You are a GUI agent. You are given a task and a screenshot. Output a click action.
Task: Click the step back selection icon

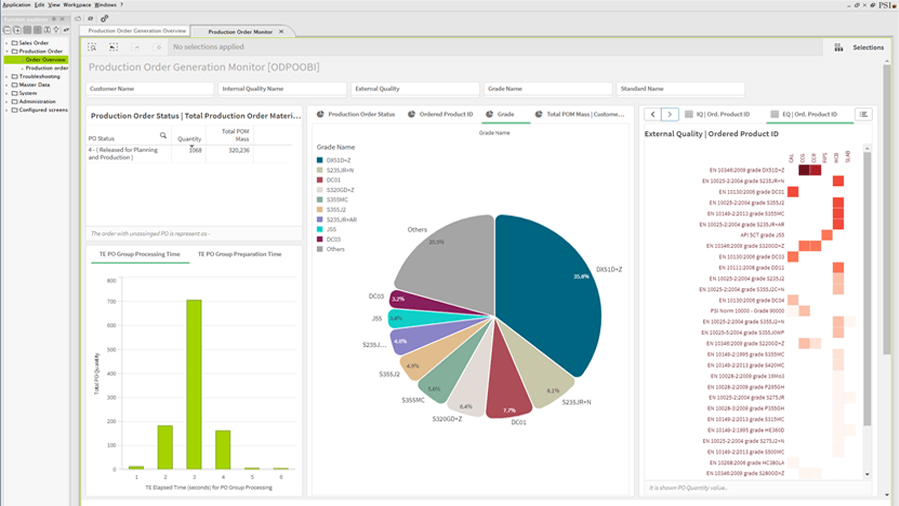click(113, 47)
